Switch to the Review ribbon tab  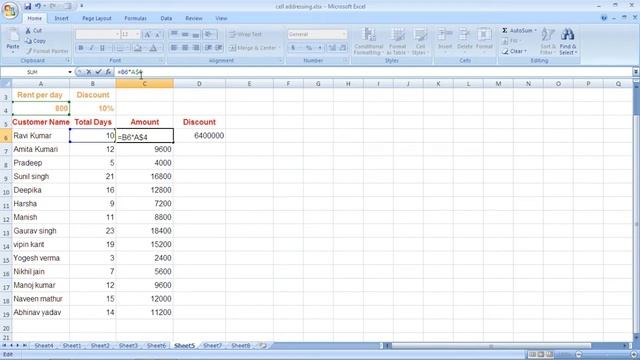[193, 18]
